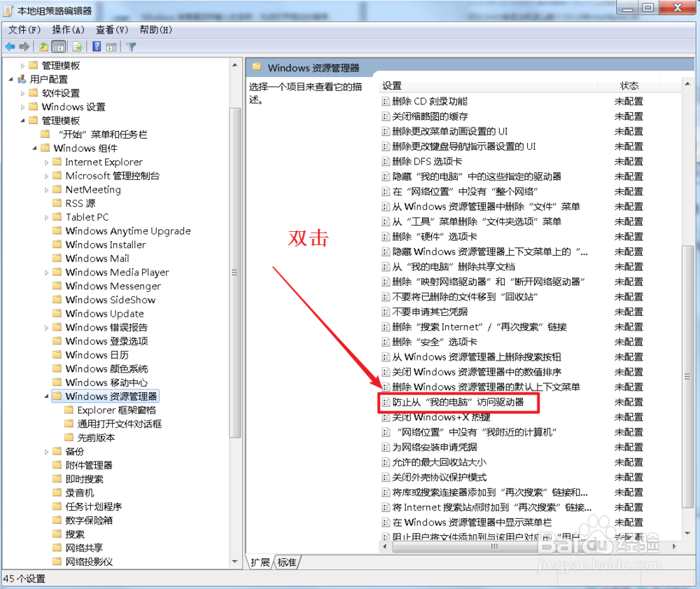Click the policy icon for 为网络安装申请凭据

(x=386, y=447)
